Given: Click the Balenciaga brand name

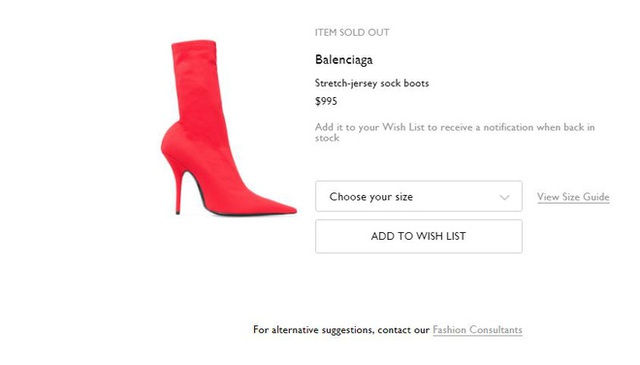Looking at the screenshot, I should (x=344, y=60).
